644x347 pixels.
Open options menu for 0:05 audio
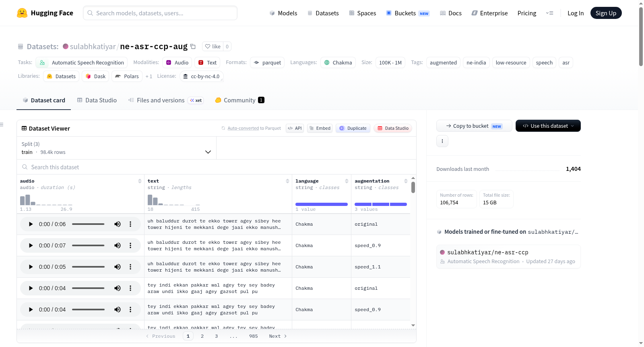point(130,267)
